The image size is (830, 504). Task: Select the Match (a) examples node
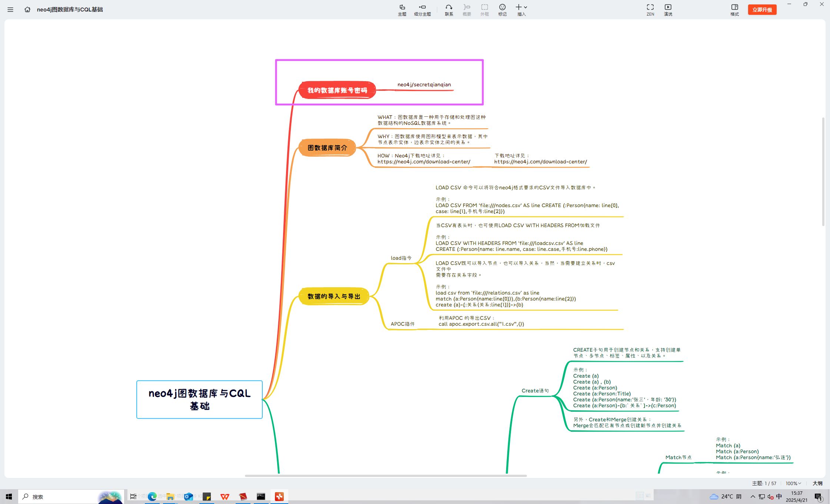pyautogui.click(x=753, y=449)
